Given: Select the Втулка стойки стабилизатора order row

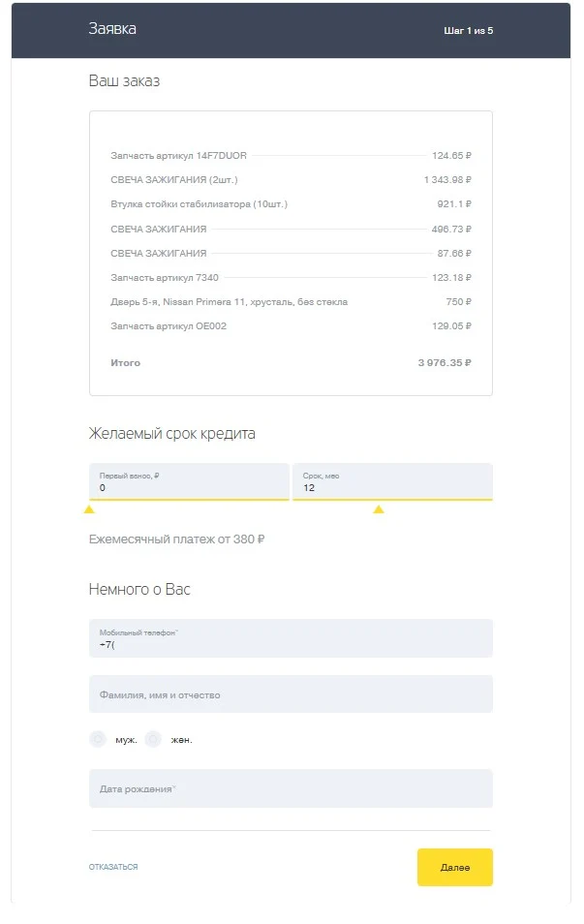Looking at the screenshot, I should [x=291, y=203].
